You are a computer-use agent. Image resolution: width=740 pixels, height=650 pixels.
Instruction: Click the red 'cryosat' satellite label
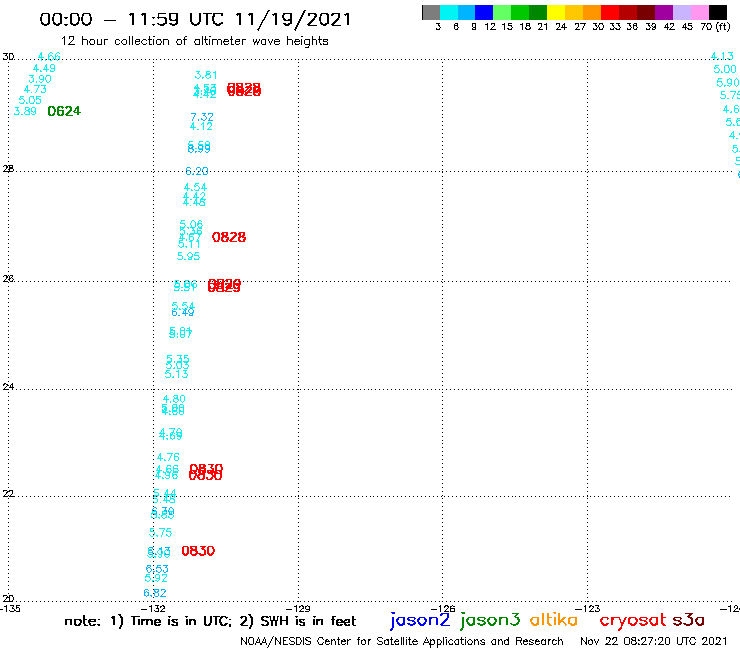pyautogui.click(x=633, y=620)
